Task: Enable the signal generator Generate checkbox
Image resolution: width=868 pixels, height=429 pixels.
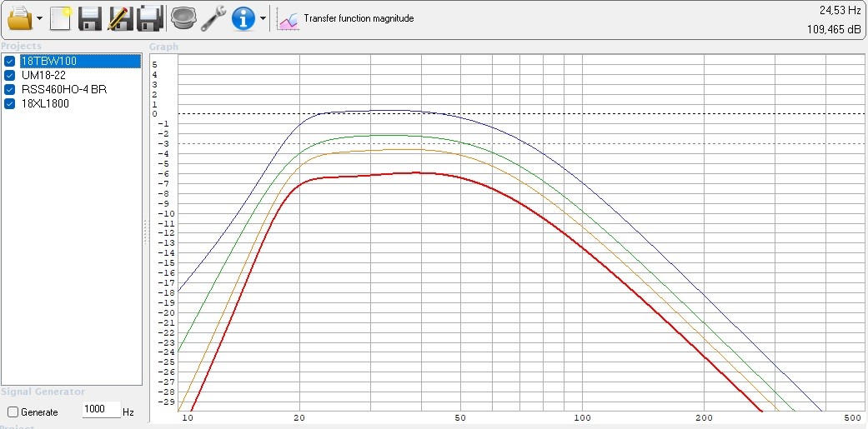Action: (x=13, y=412)
